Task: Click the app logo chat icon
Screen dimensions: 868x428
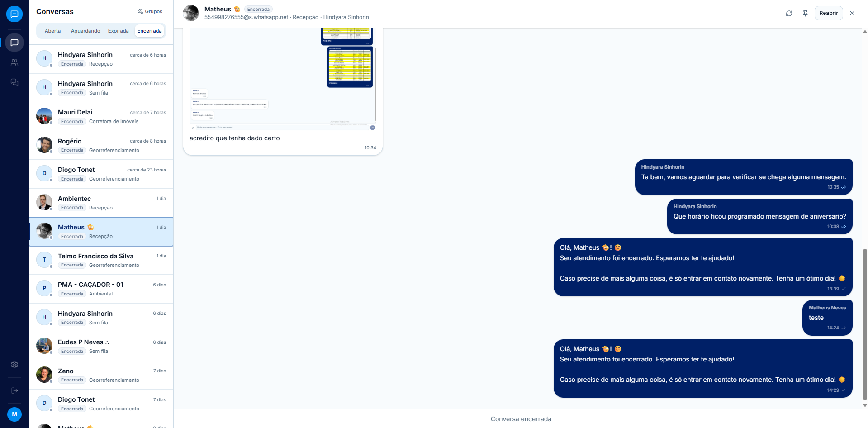Action: [x=14, y=14]
